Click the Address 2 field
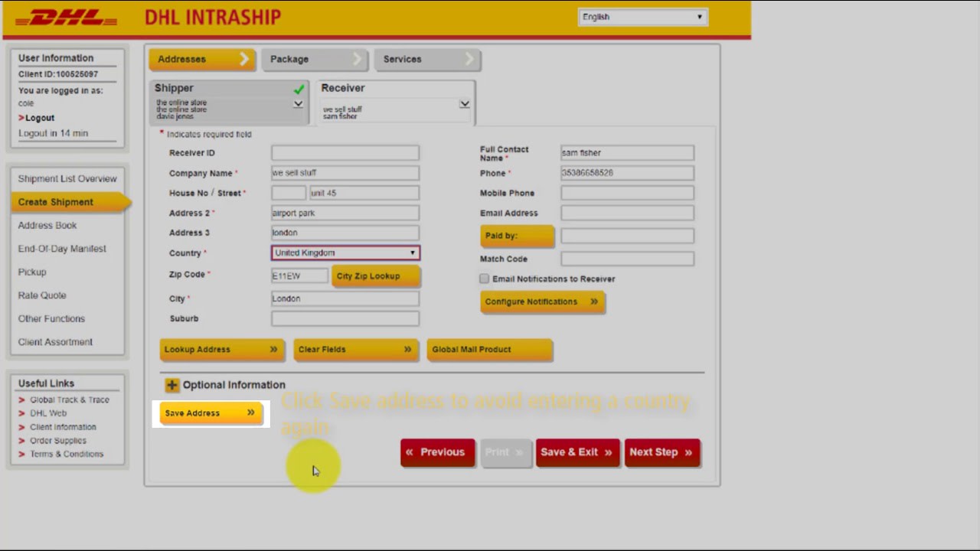 click(x=345, y=213)
